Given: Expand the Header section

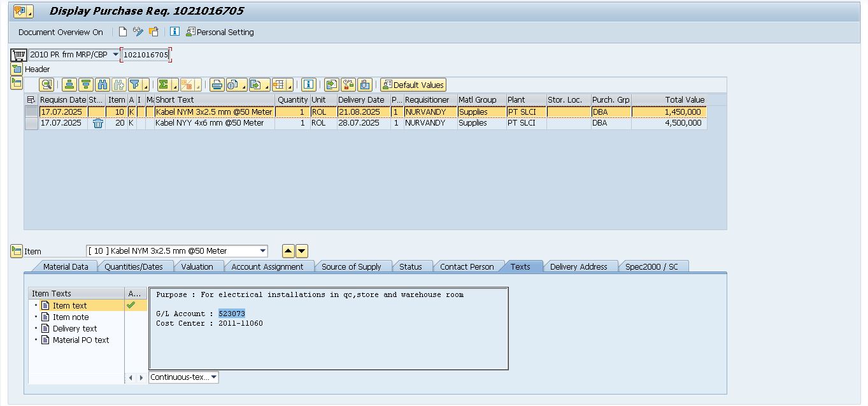Looking at the screenshot, I should click(x=17, y=69).
